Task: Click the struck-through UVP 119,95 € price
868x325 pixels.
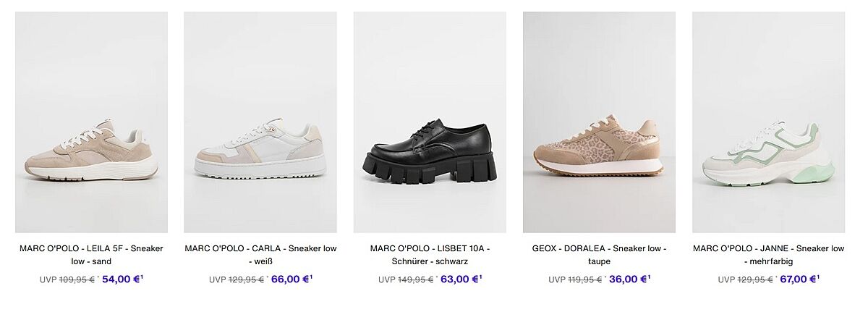Action: pos(585,280)
